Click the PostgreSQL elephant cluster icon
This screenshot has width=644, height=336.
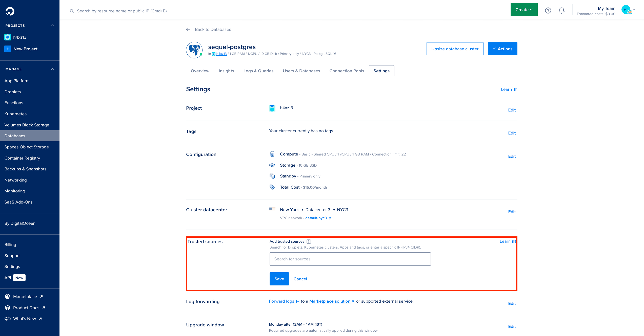click(194, 50)
